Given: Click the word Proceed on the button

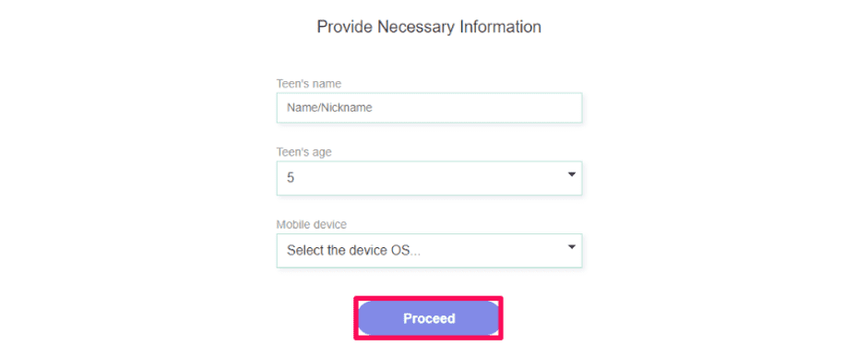Looking at the screenshot, I should pyautogui.click(x=429, y=319).
